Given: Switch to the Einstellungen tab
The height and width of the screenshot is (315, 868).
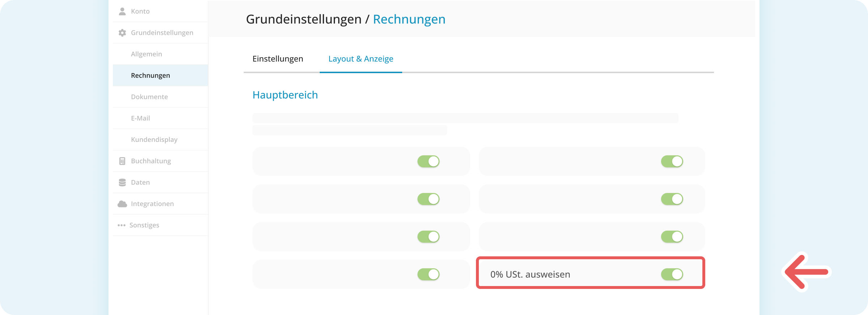Looking at the screenshot, I should [278, 58].
